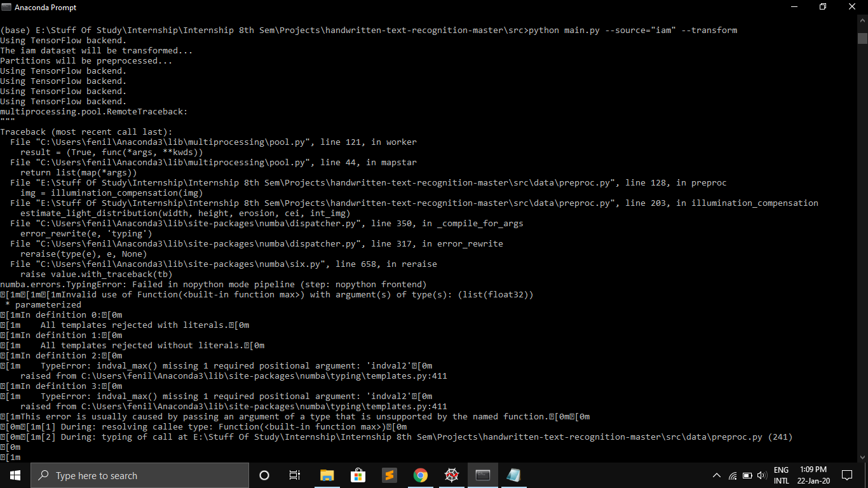This screenshot has height=488, width=868.
Task: Click the Start search button
Action: pyautogui.click(x=43, y=475)
